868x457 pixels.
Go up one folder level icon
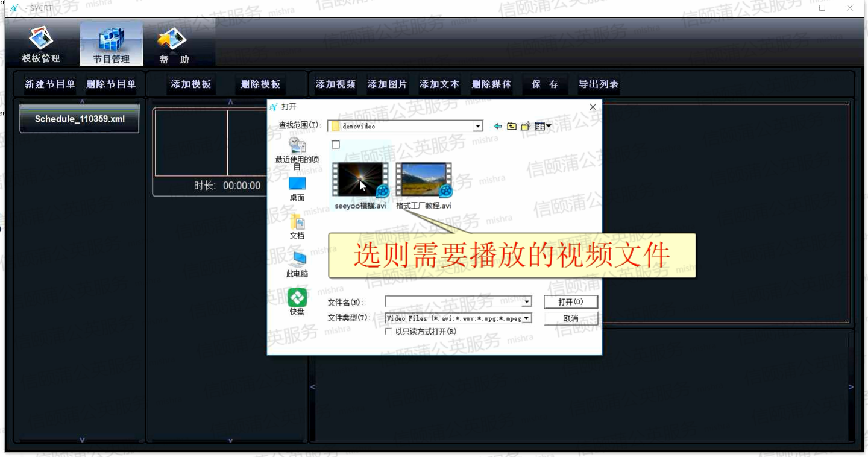[x=512, y=126]
